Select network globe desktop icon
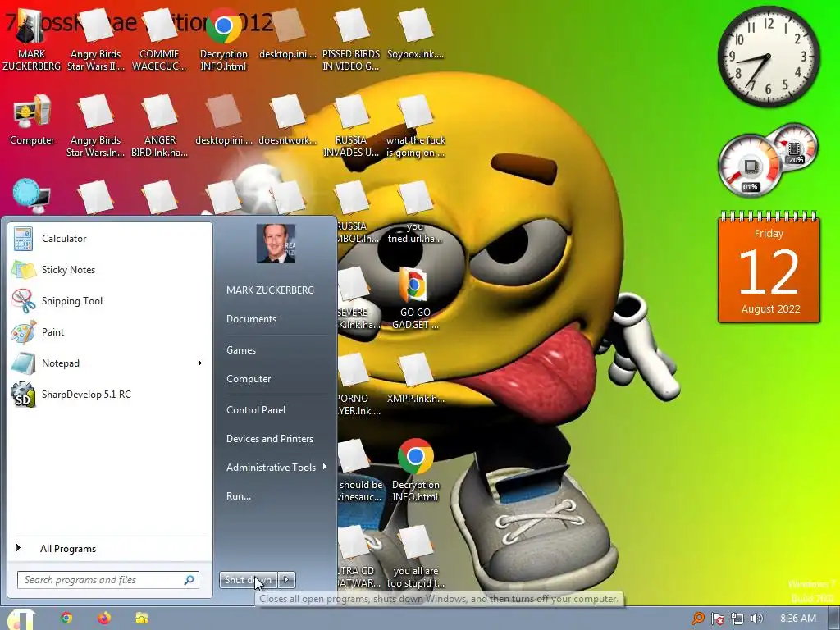This screenshot has width=840, height=630. click(31, 197)
